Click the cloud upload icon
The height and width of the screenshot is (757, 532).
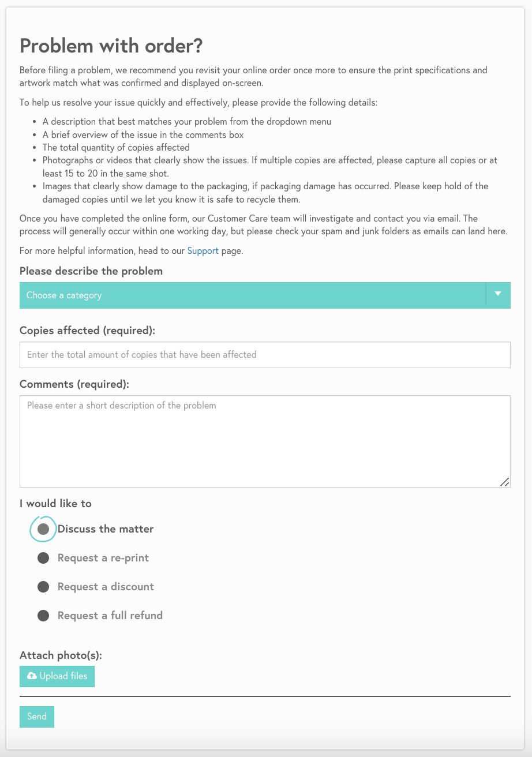[x=32, y=676]
